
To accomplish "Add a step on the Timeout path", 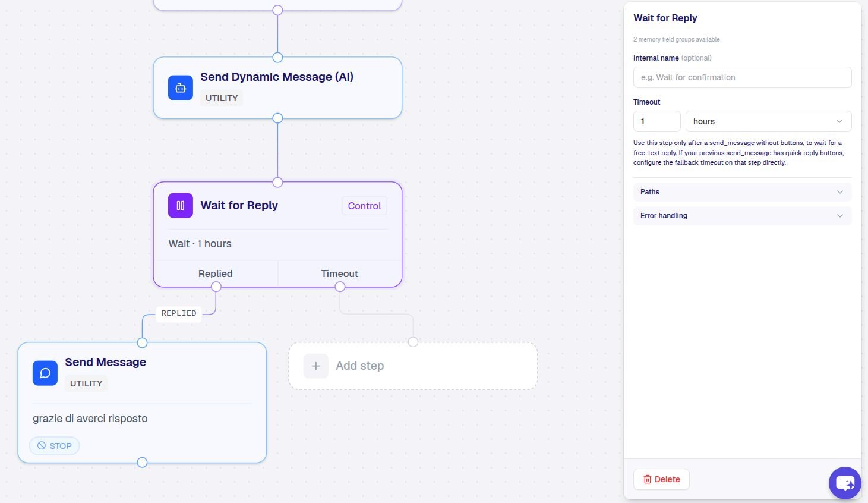I will pyautogui.click(x=413, y=366).
